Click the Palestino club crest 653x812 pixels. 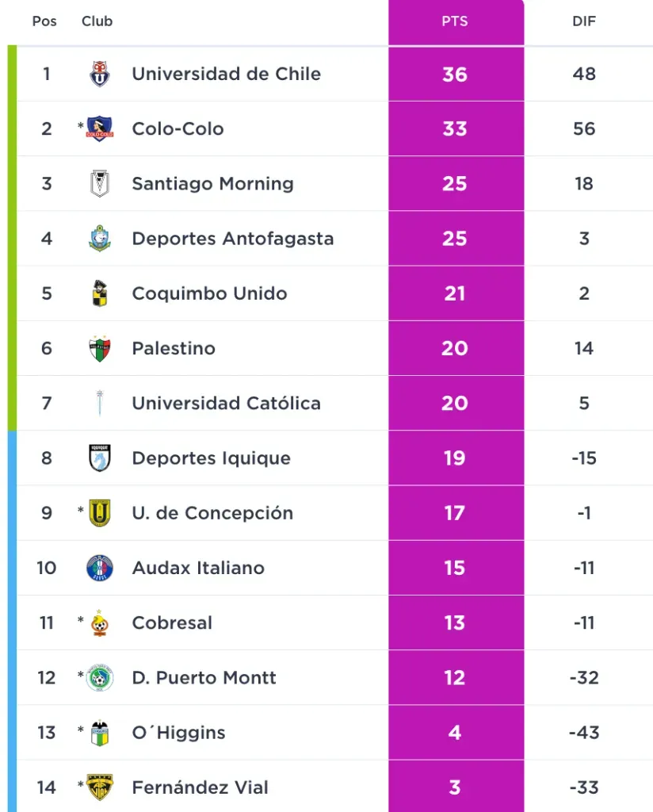pyautogui.click(x=100, y=348)
